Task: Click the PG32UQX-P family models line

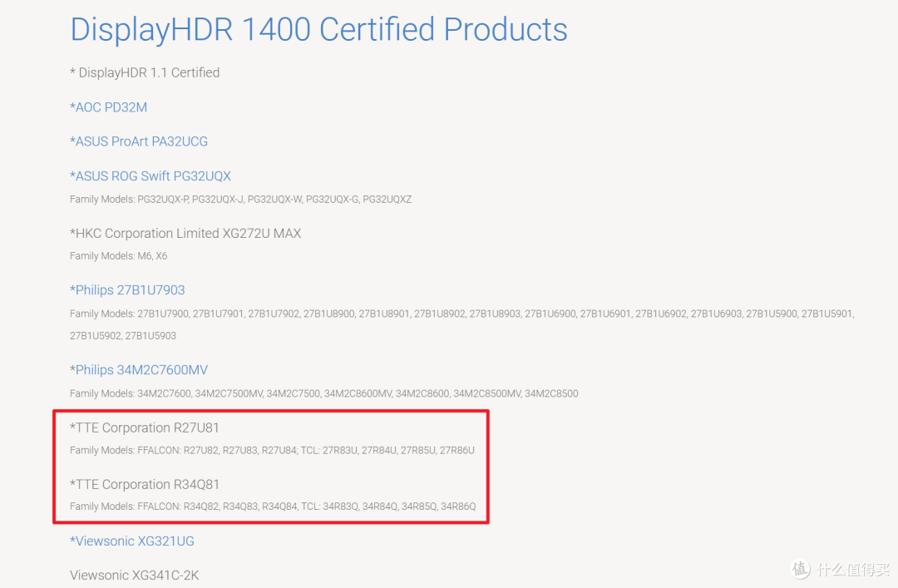Action: pyautogui.click(x=240, y=199)
